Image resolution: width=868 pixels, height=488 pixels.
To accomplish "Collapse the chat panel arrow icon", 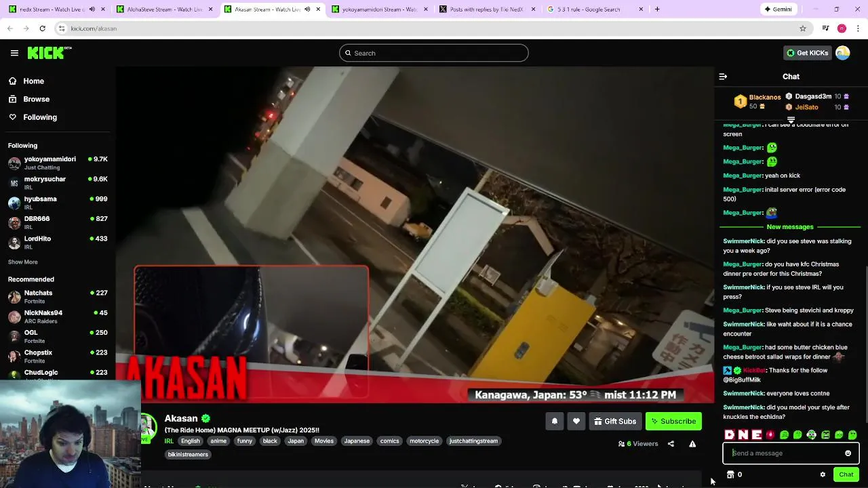I will [723, 77].
